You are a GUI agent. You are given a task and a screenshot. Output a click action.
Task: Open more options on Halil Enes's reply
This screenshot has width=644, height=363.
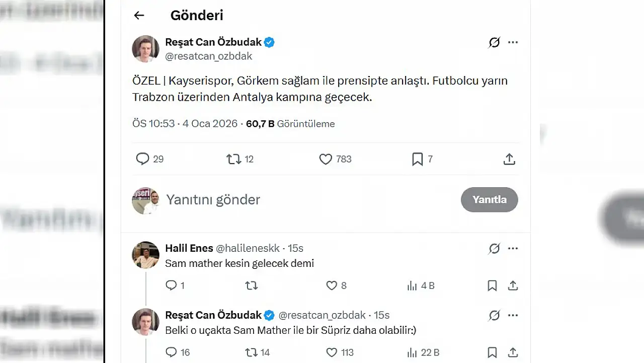pyautogui.click(x=513, y=248)
